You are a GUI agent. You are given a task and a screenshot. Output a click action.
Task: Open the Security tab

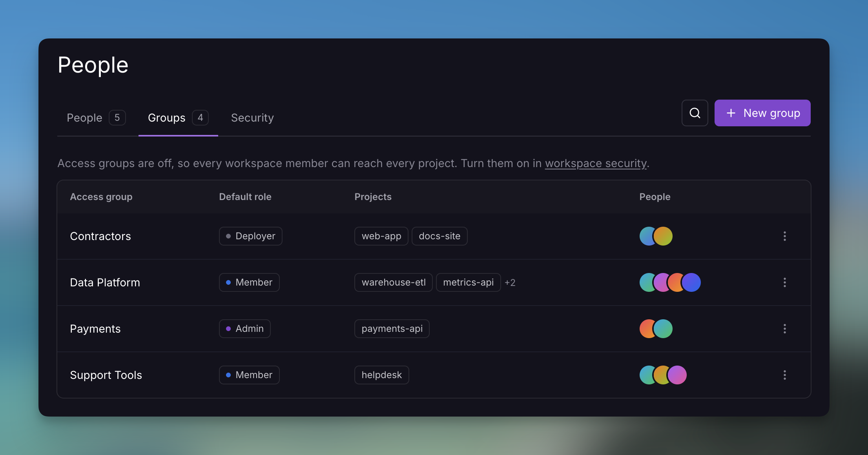click(252, 118)
